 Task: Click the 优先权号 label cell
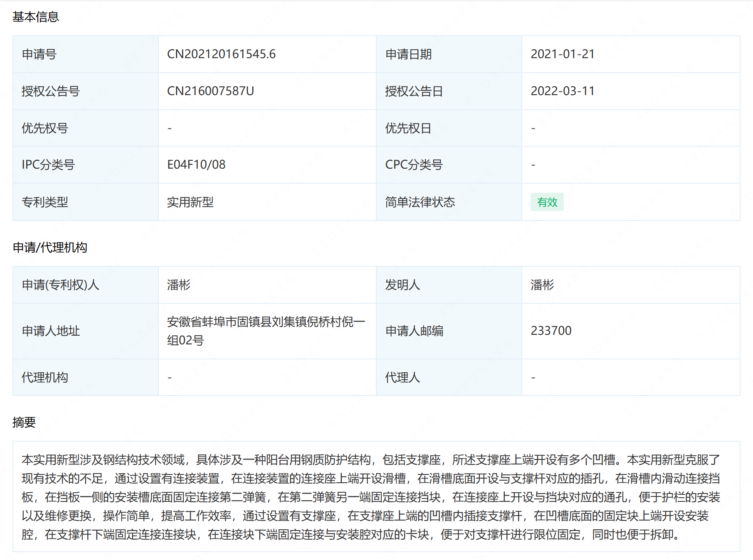(x=86, y=128)
